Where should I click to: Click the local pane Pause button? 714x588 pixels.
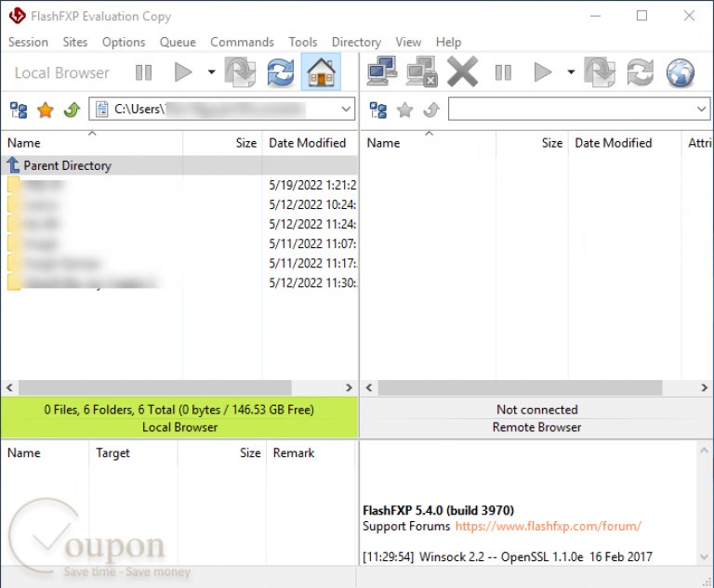143,72
